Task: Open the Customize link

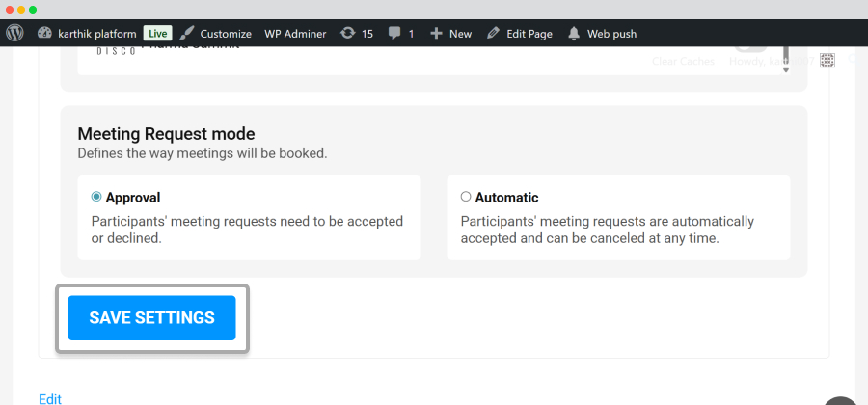Action: click(226, 34)
